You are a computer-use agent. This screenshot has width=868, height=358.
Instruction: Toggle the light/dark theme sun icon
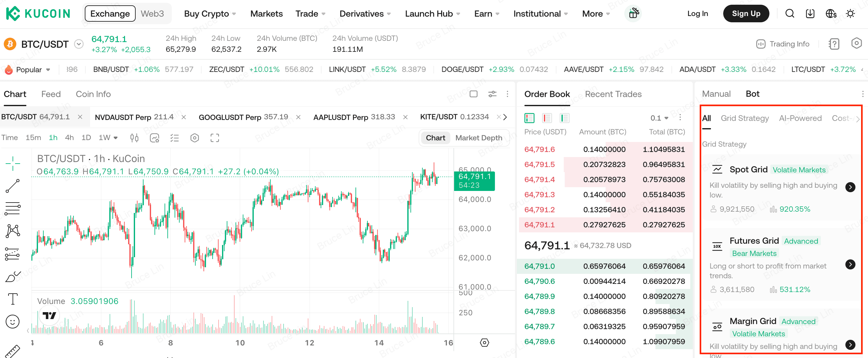pyautogui.click(x=850, y=14)
